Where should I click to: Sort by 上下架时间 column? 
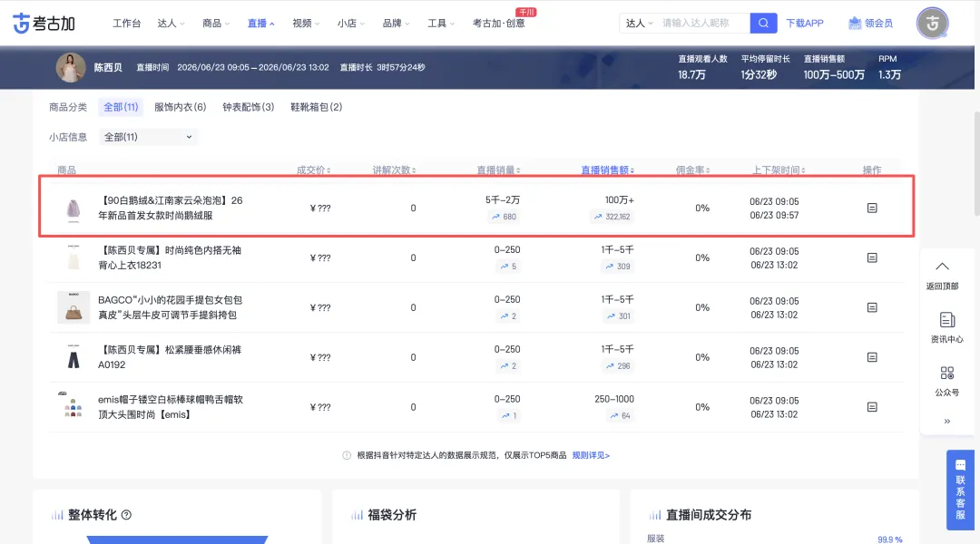779,170
